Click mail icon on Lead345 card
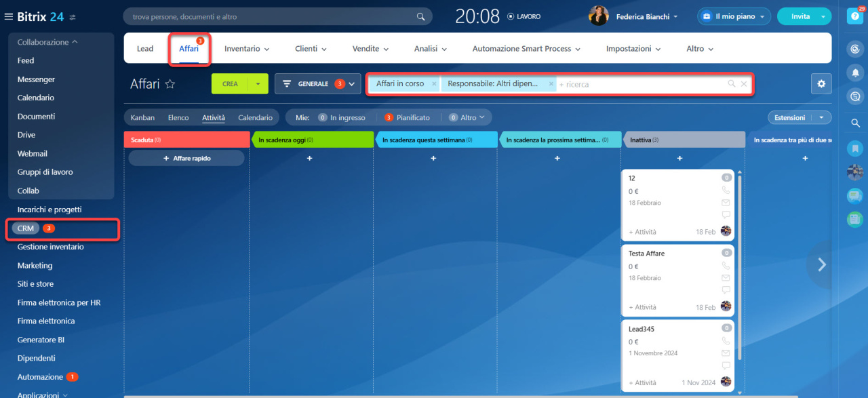The image size is (868, 398). click(x=726, y=353)
